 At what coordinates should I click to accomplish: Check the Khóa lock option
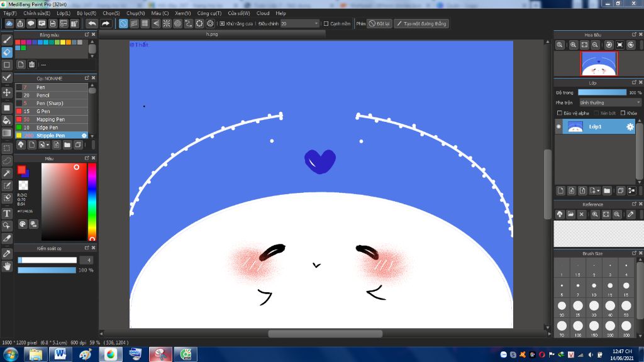point(623,113)
